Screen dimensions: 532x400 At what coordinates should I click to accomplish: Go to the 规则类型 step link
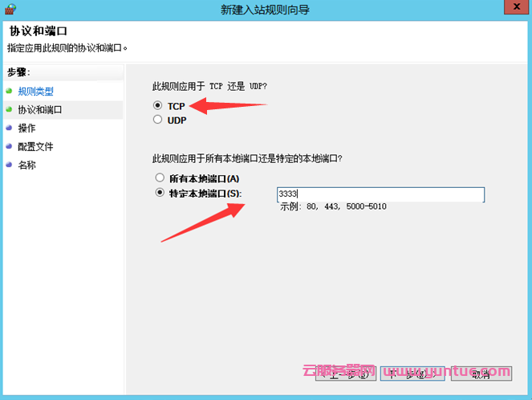point(37,91)
